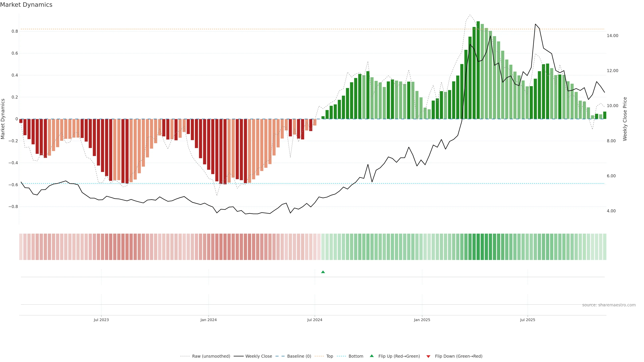The width and height of the screenshot is (644, 362).
Task: Click the first green heatmap strip cell
Action: 323,247
